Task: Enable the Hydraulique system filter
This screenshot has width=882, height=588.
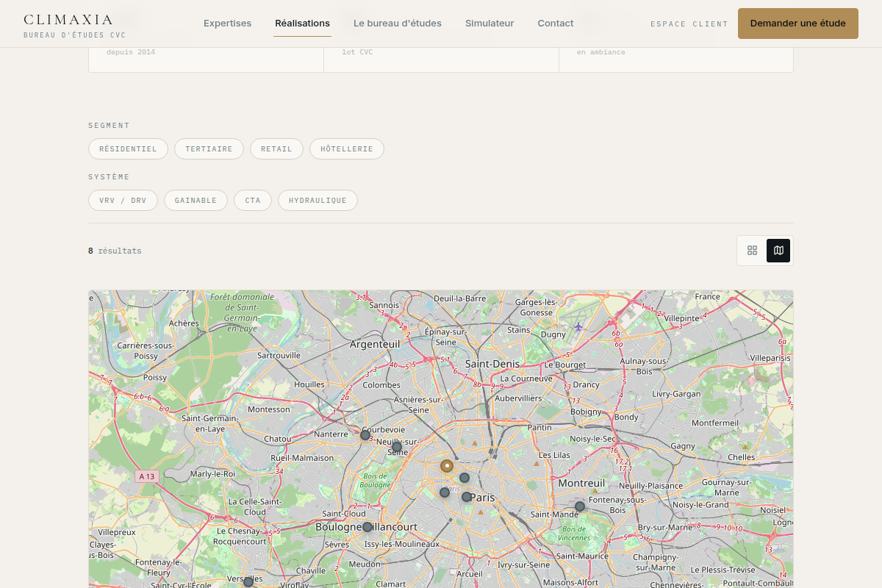Action: [x=318, y=200]
